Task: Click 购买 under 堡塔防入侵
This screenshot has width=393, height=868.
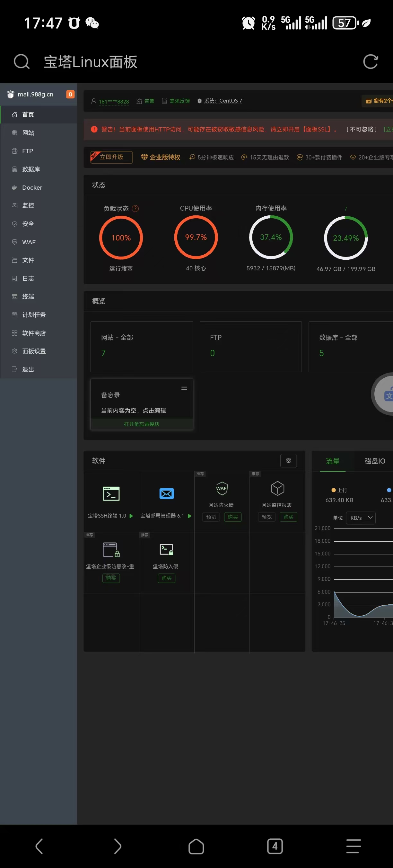Action: pyautogui.click(x=167, y=578)
